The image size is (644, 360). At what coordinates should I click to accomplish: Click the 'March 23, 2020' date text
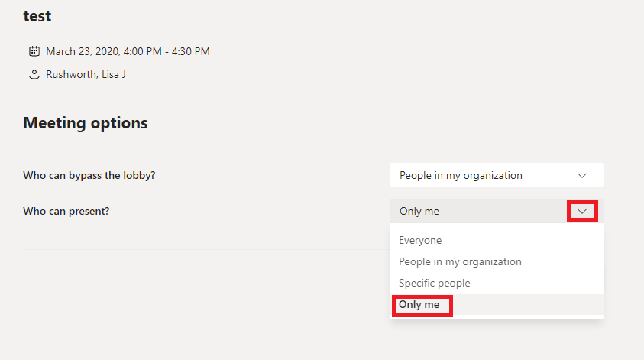83,51
